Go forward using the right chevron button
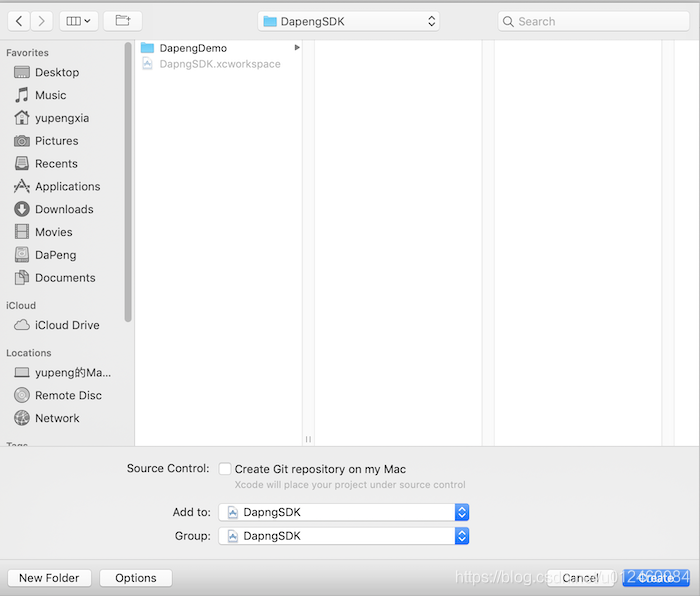The width and height of the screenshot is (700, 596). (42, 21)
